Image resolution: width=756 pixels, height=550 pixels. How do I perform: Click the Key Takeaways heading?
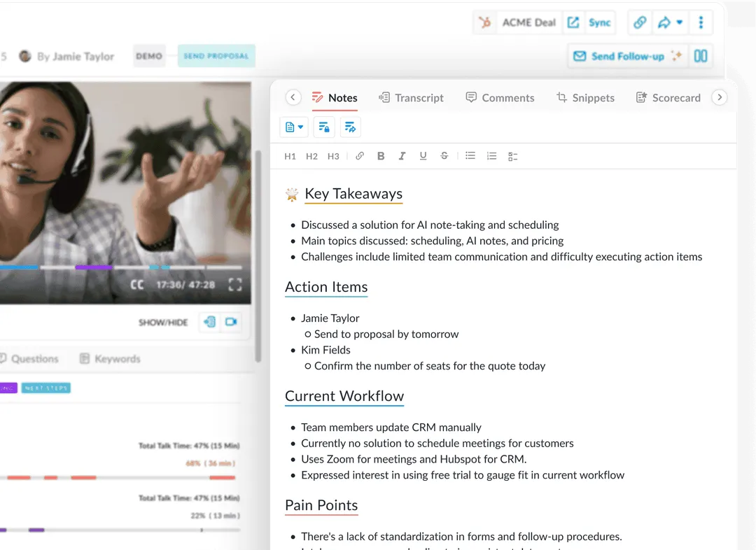[353, 194]
